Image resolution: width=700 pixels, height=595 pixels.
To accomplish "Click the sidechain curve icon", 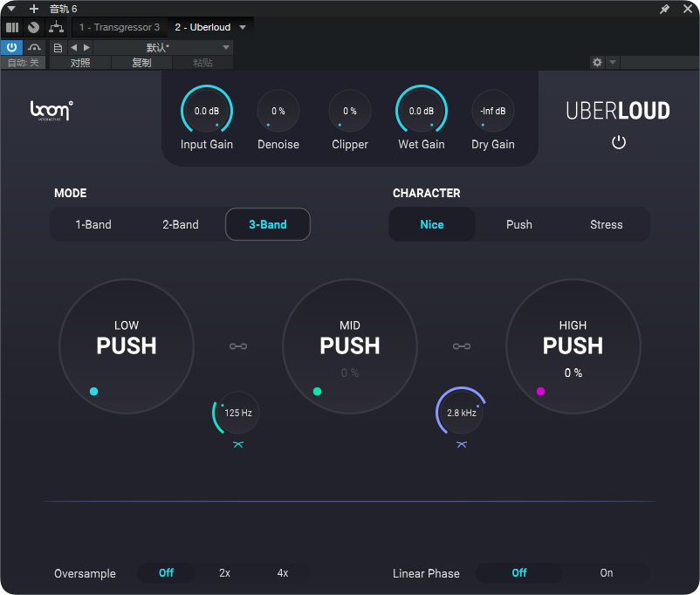I will tap(34, 47).
